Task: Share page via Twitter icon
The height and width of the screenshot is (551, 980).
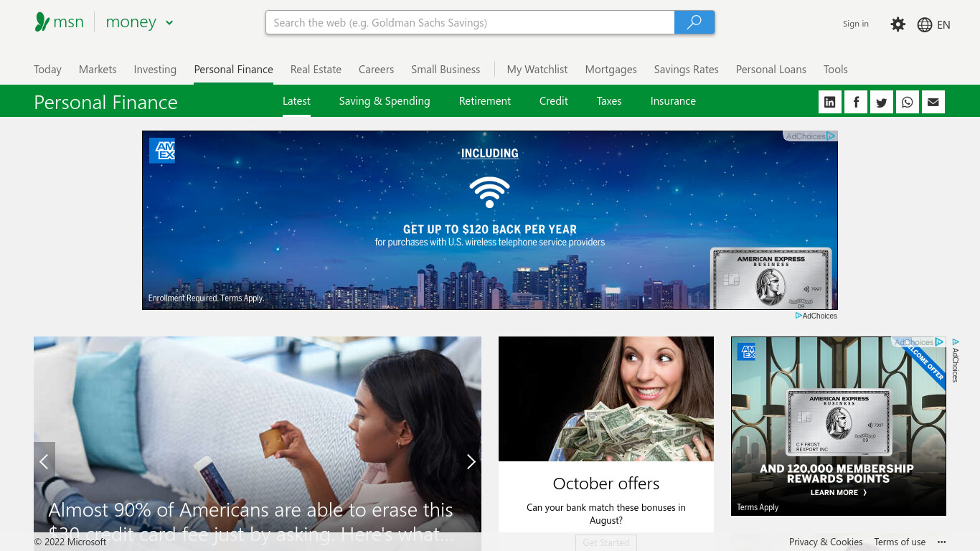Action: (x=882, y=102)
